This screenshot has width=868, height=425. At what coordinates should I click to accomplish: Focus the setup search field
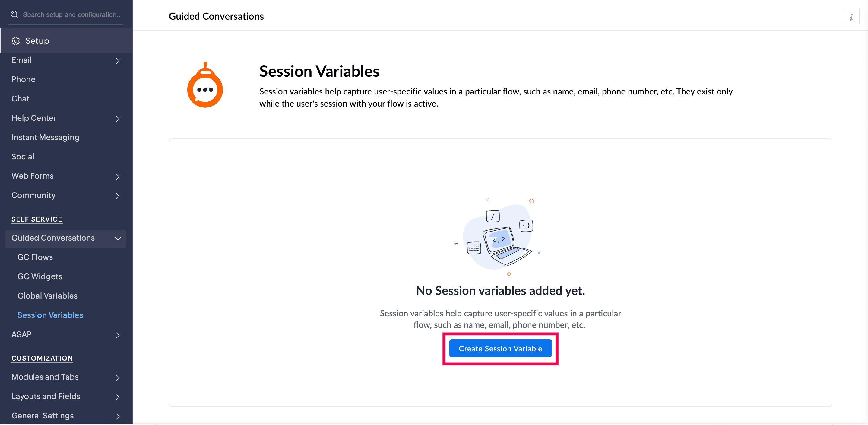click(71, 14)
